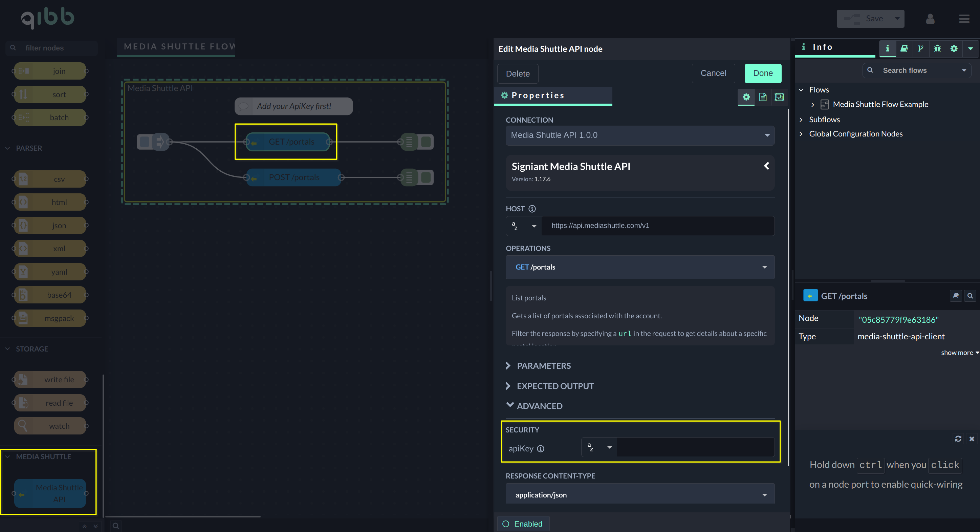This screenshot has height=532, width=980.
Task: Toggle the Enabled node state
Action: 523,524
